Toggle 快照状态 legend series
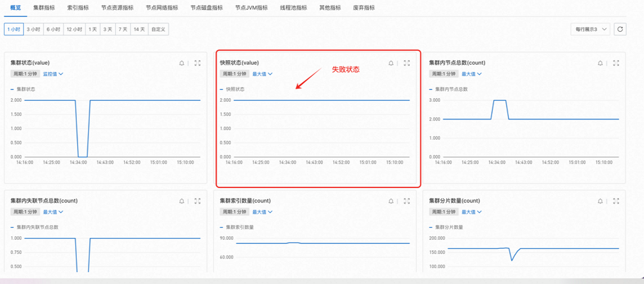The height and width of the screenshot is (284, 644). pyautogui.click(x=232, y=89)
